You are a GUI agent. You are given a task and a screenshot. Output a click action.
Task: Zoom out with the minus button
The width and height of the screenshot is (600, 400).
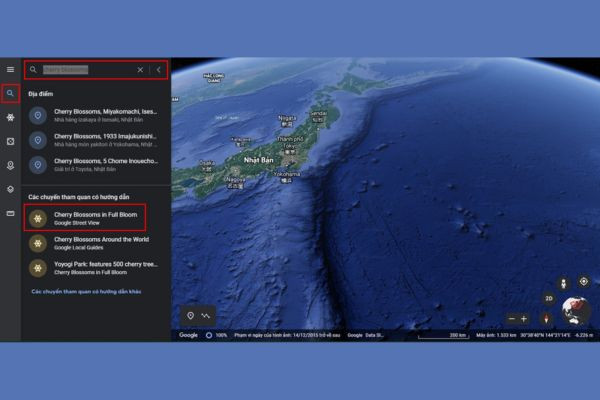point(512,318)
